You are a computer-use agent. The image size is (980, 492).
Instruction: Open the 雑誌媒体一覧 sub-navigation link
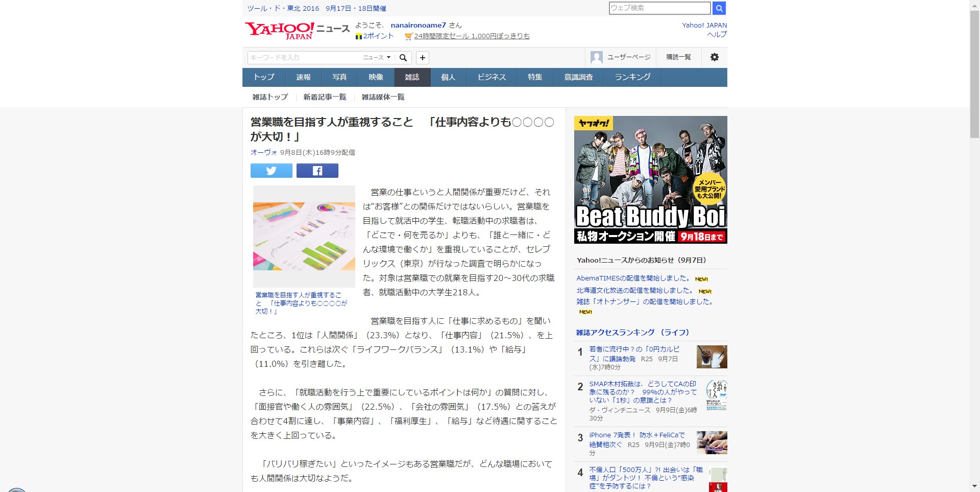[383, 97]
